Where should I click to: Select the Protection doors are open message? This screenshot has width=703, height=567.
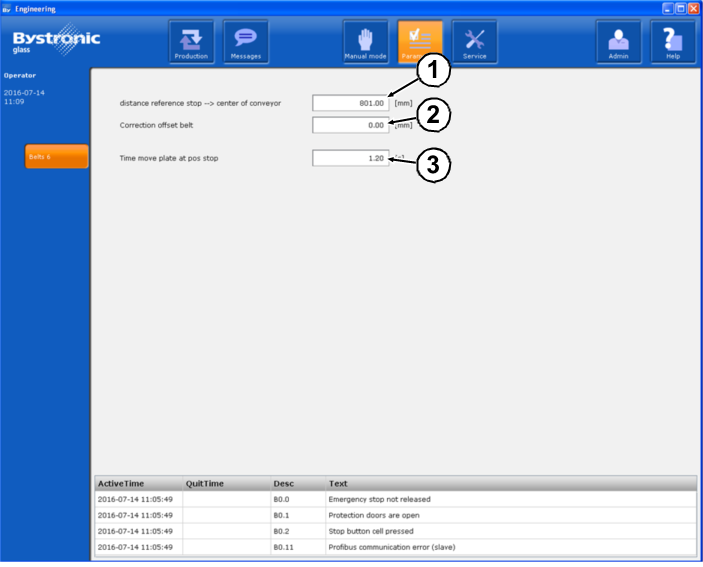tap(396, 515)
